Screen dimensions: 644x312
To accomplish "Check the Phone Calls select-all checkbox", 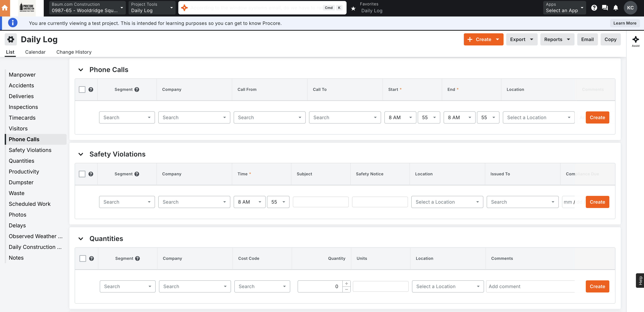I will coord(82,90).
